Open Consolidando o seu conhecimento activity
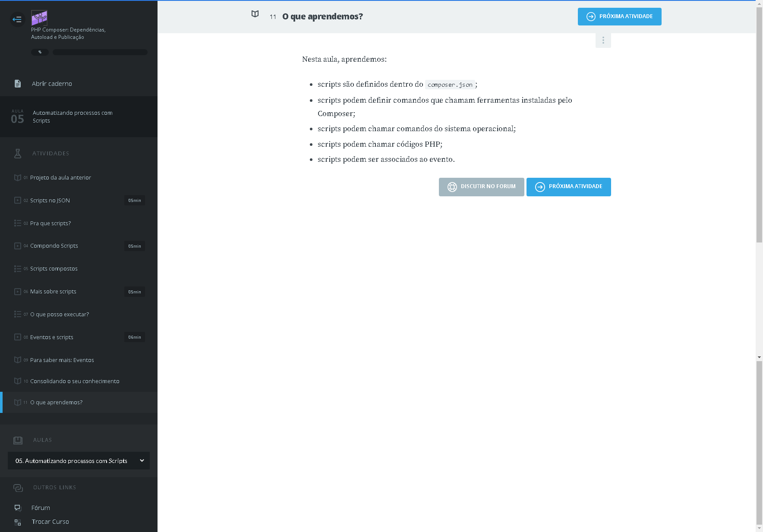The image size is (763, 532). pos(75,381)
